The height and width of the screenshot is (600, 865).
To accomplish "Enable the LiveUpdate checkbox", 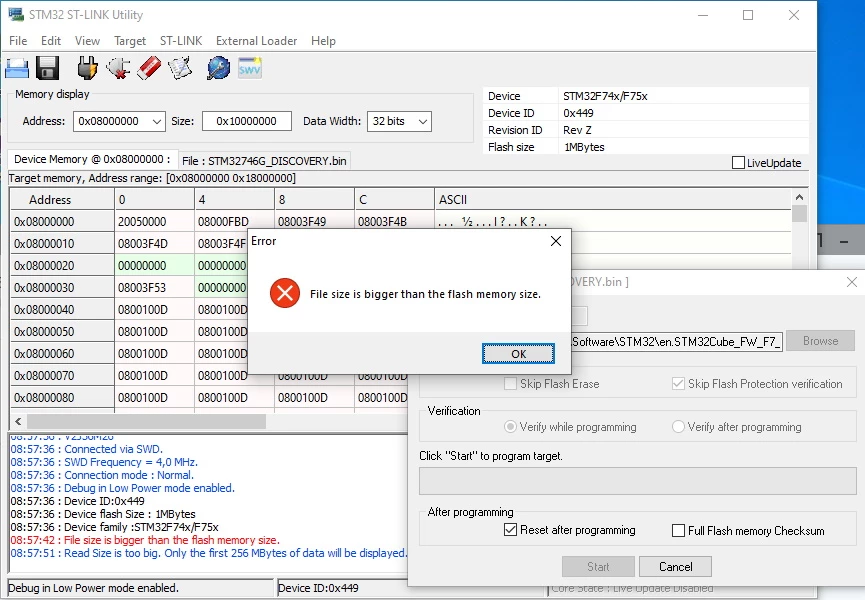I will coord(738,163).
